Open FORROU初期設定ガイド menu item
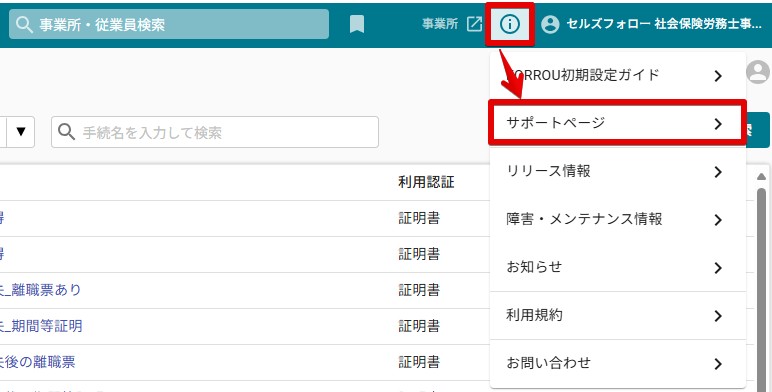The width and height of the screenshot is (772, 392). coord(618,75)
